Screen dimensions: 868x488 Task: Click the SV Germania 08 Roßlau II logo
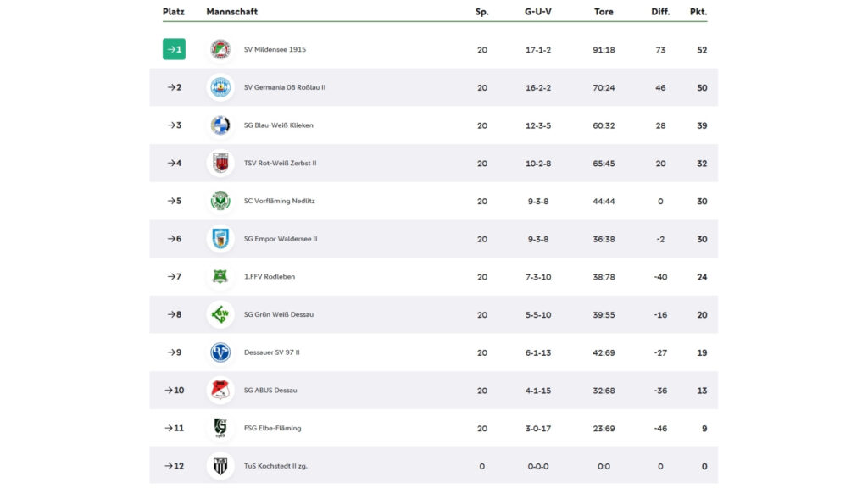click(220, 87)
